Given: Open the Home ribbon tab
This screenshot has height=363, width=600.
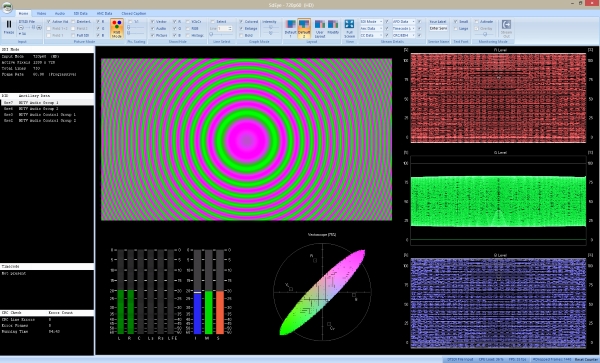Looking at the screenshot, I should (23, 13).
